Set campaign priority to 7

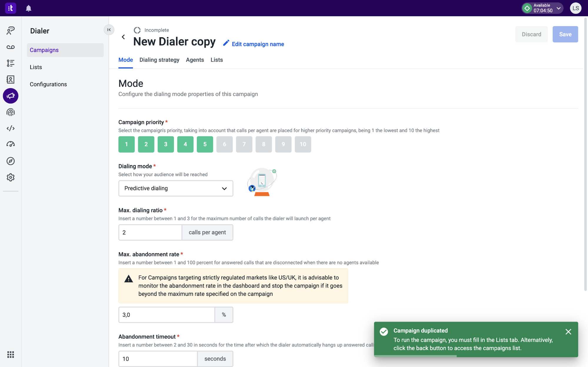(x=244, y=144)
